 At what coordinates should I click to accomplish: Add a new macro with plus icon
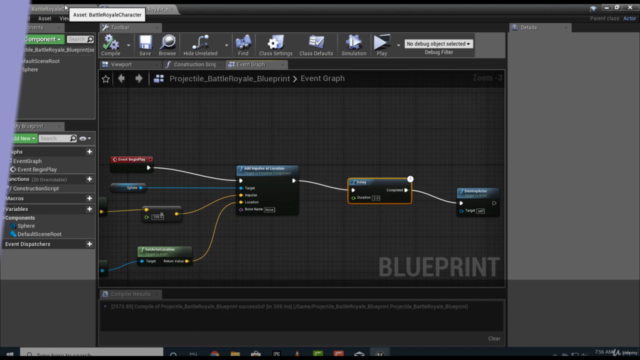89,198
